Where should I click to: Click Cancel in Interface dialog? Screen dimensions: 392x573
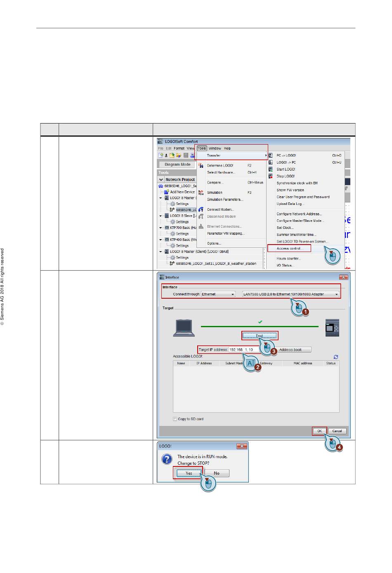tap(337, 431)
